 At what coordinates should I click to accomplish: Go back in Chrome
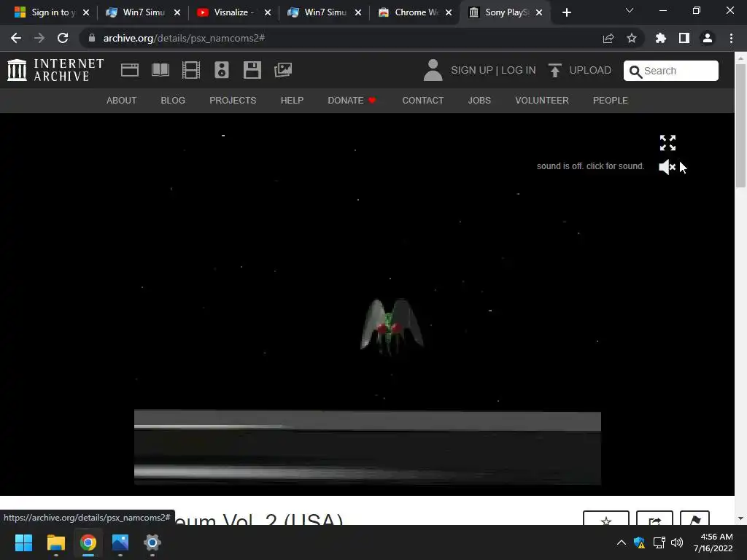point(16,38)
